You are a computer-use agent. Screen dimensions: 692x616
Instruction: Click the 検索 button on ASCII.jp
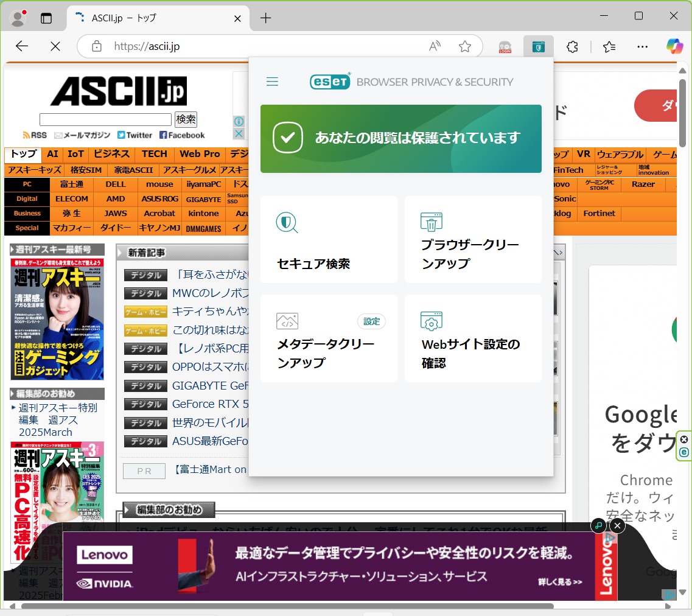pyautogui.click(x=186, y=119)
